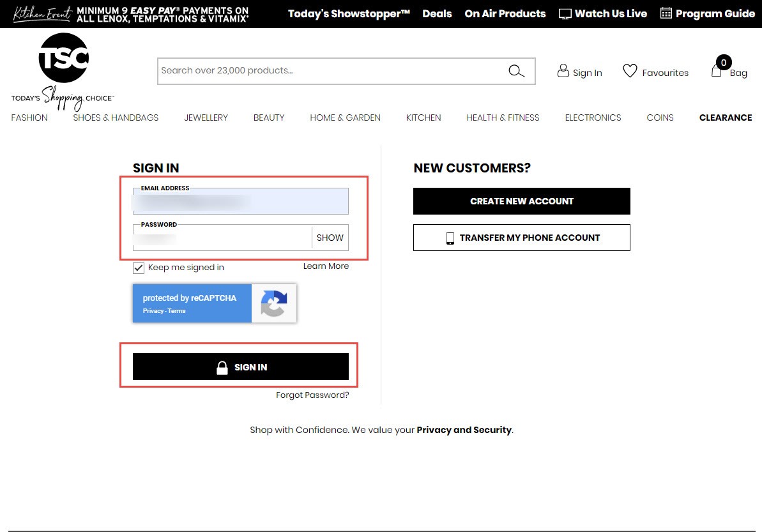Open the Fashion category

pyautogui.click(x=29, y=118)
